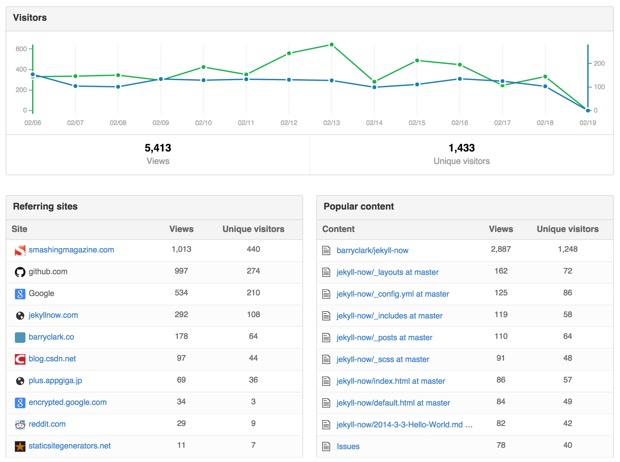620x462 pixels.
Task: Click the file icon beside Issues
Action: point(326,446)
